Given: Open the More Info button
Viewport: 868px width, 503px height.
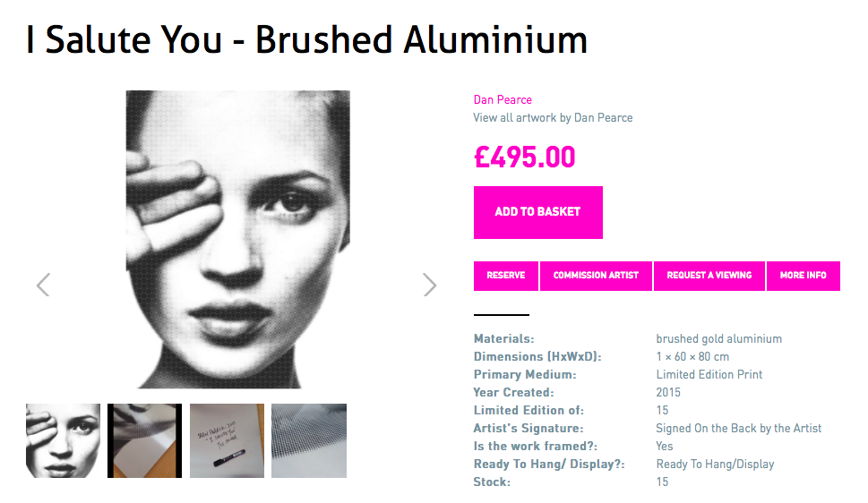Looking at the screenshot, I should click(x=804, y=276).
